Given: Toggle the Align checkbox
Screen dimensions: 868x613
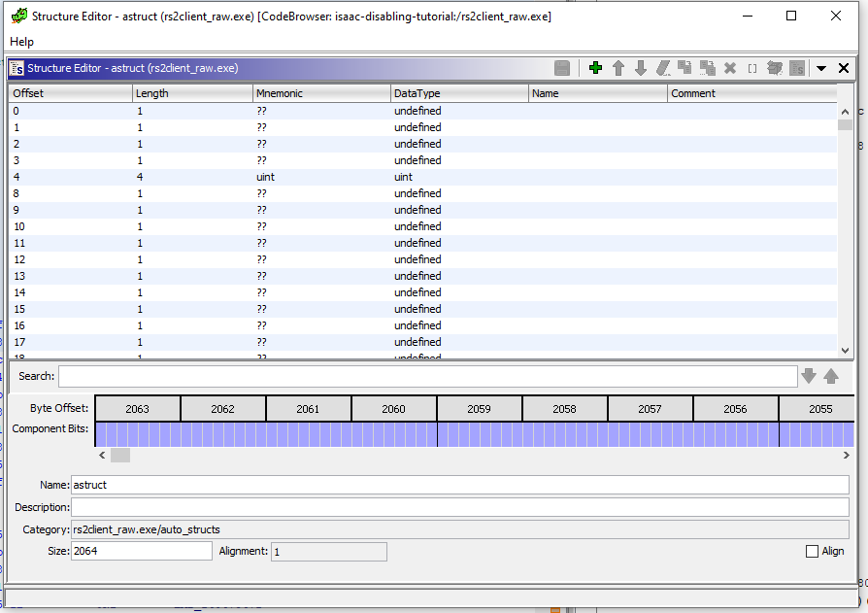Looking at the screenshot, I should click(812, 551).
